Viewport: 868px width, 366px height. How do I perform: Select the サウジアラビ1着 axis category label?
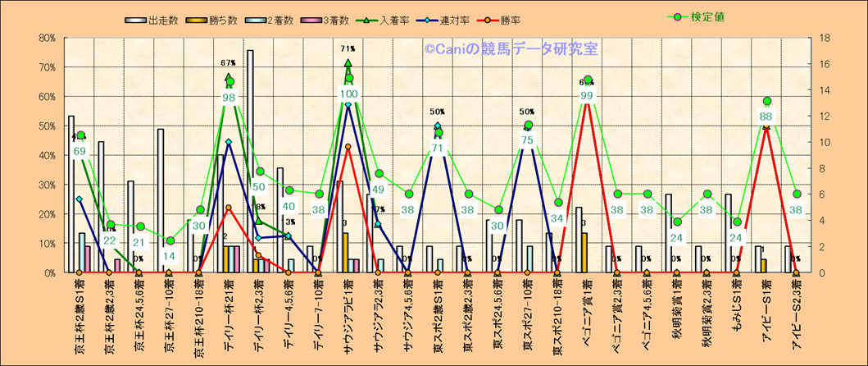[349, 314]
